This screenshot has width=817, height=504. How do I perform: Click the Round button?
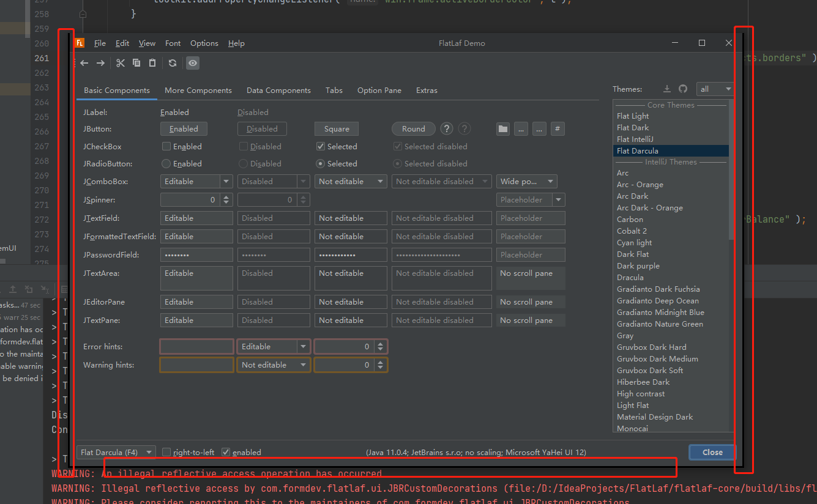pos(414,128)
